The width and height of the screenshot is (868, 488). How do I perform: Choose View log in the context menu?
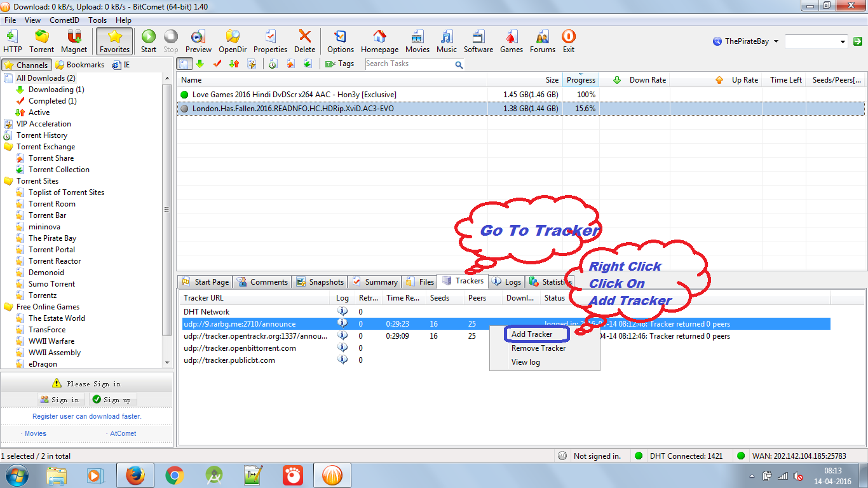[x=526, y=362]
